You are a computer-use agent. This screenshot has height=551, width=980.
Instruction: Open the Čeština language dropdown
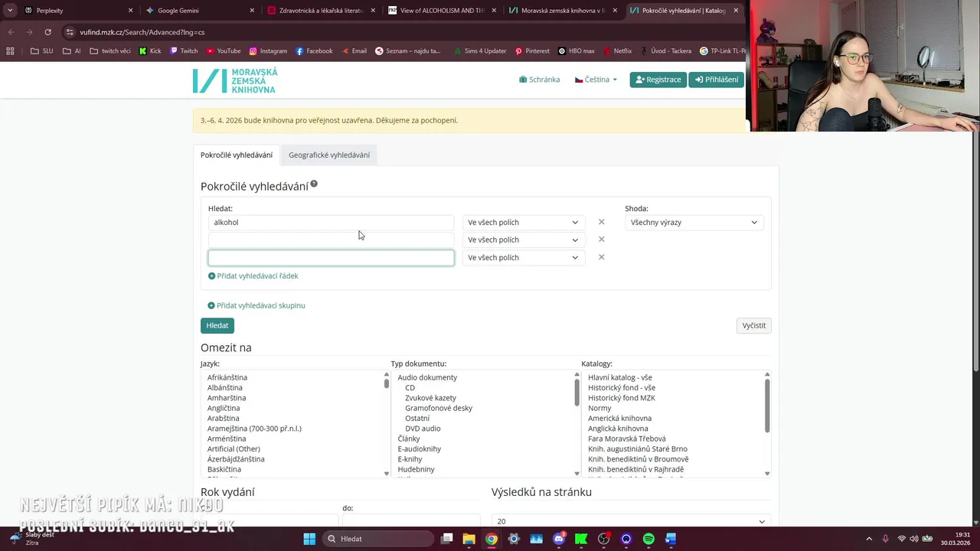click(596, 80)
